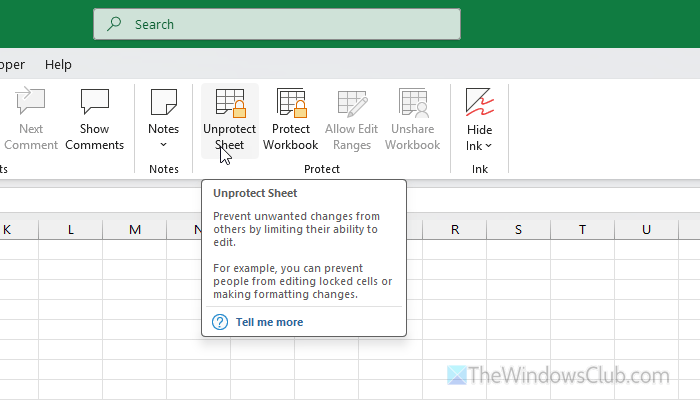
Task: Select the Allow Edit Ranges button
Action: click(351, 121)
